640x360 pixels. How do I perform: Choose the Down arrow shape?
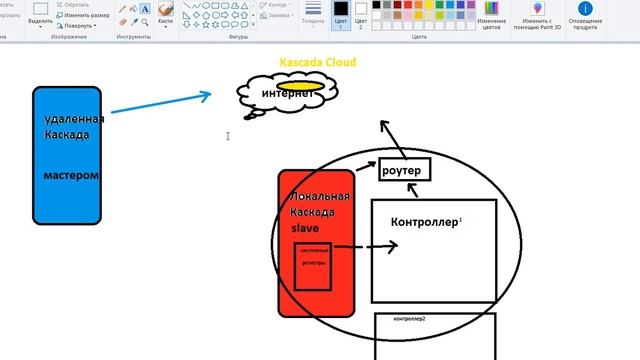click(x=187, y=24)
